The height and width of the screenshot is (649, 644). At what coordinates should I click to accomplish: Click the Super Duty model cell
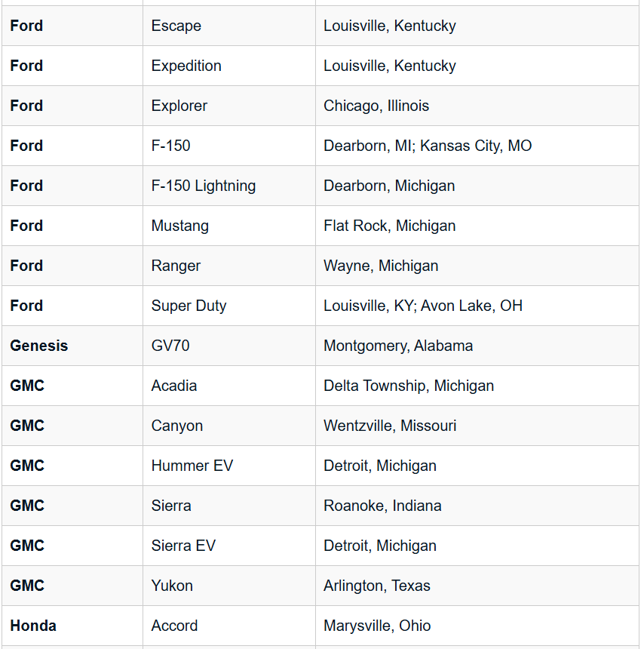189,306
